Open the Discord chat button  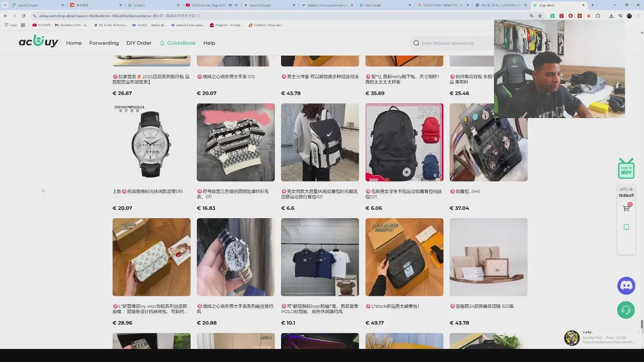(626, 286)
